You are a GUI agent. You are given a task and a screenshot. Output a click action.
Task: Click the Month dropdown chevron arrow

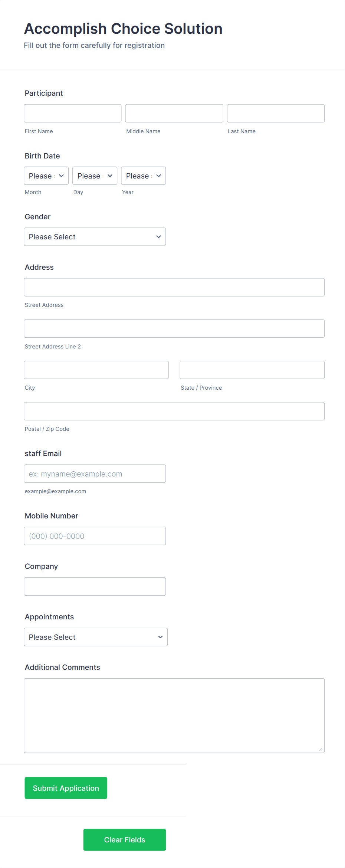click(x=62, y=176)
